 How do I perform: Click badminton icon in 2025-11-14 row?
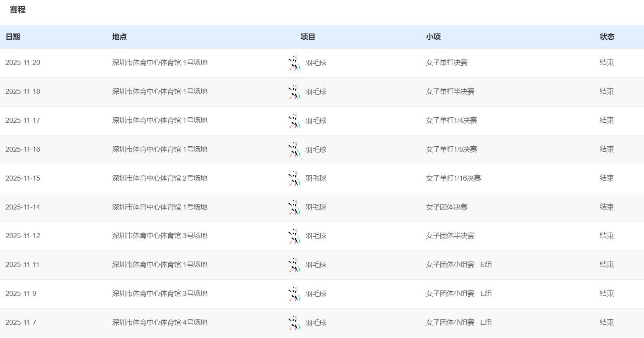click(x=294, y=207)
